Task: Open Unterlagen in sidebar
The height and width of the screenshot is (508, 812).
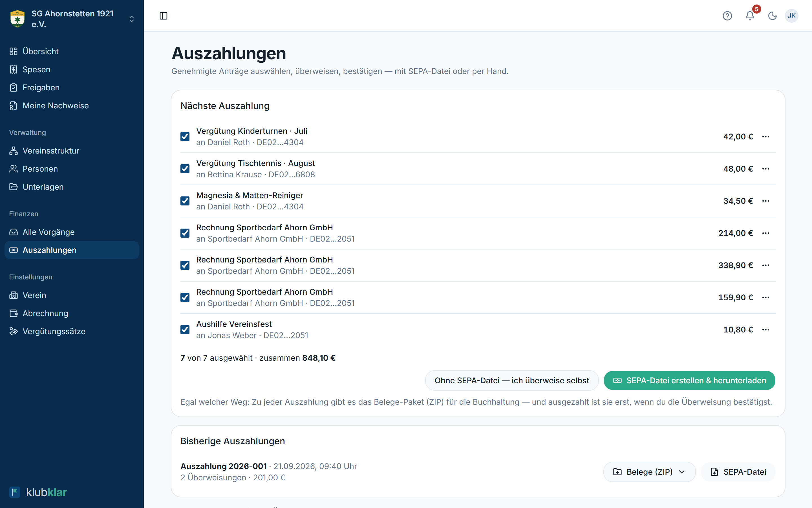Action: [72, 187]
